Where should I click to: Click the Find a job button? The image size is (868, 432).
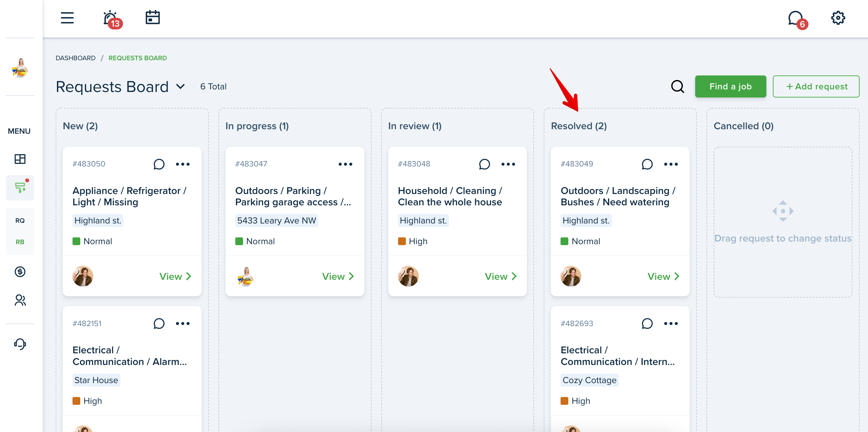[x=730, y=87]
